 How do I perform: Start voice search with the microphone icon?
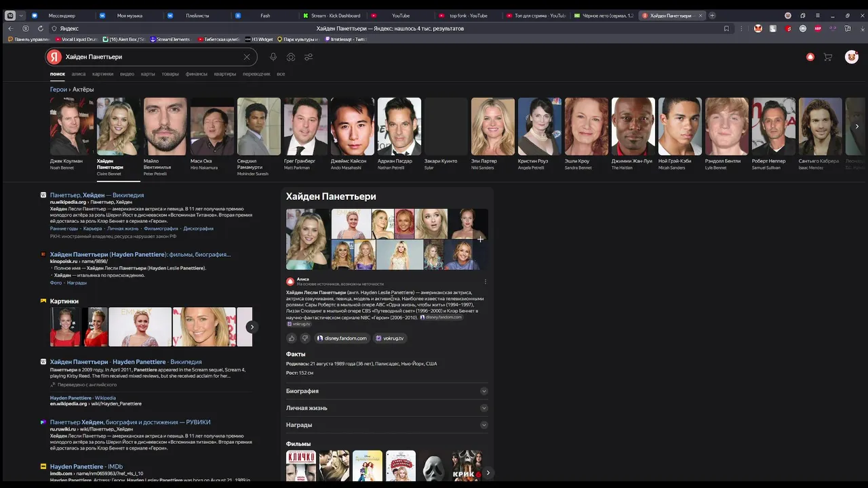[273, 57]
